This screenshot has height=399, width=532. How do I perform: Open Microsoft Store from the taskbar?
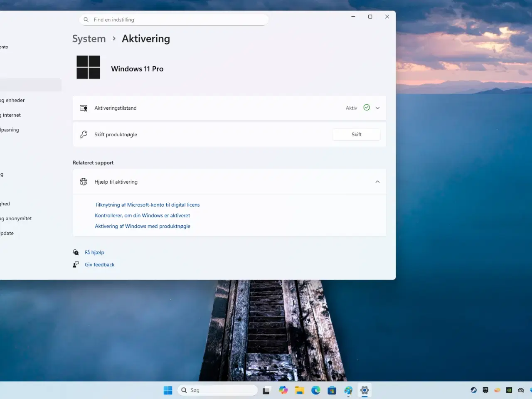332,390
